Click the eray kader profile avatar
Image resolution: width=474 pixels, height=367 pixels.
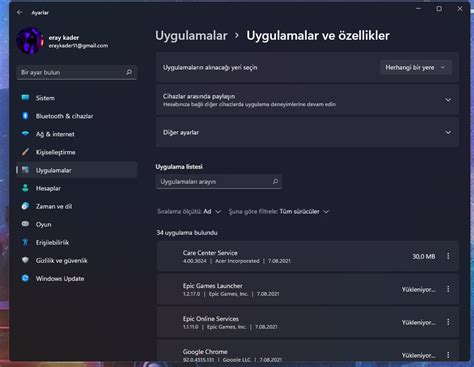click(x=30, y=41)
